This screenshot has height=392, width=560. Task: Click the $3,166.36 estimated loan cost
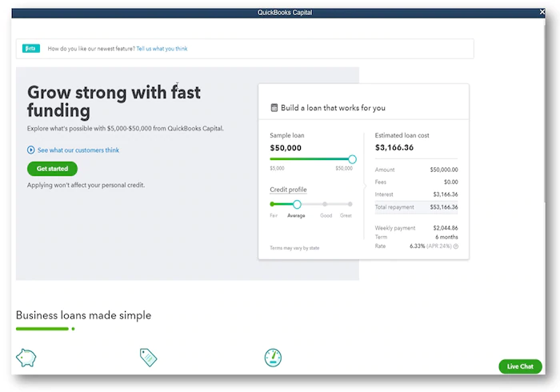[394, 147]
